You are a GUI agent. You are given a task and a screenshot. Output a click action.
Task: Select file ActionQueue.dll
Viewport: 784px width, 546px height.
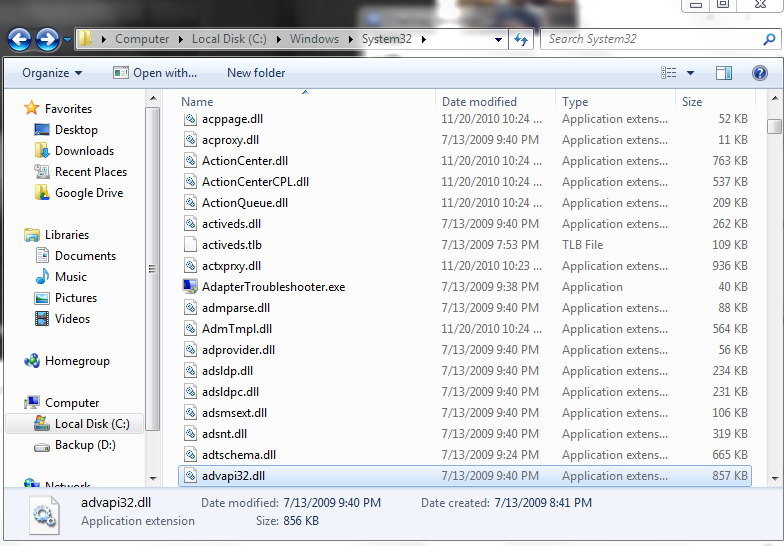click(244, 203)
